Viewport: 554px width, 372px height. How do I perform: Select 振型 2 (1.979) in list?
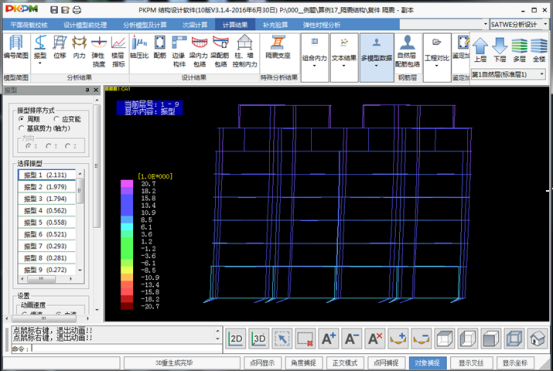(47, 187)
